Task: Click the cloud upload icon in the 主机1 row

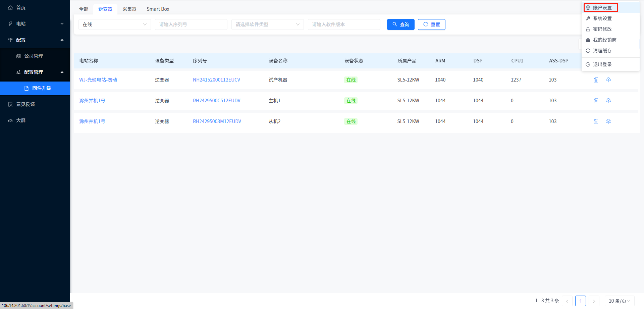Action: click(608, 101)
